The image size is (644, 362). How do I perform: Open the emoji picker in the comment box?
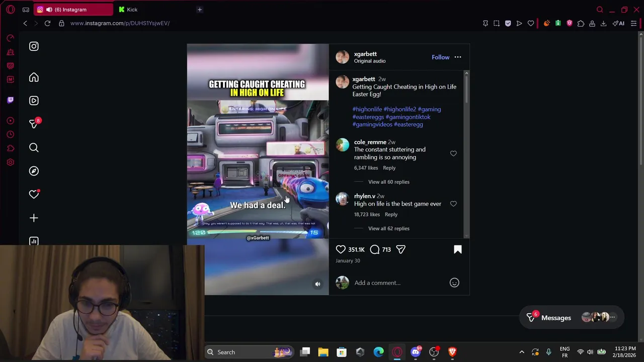click(x=454, y=283)
